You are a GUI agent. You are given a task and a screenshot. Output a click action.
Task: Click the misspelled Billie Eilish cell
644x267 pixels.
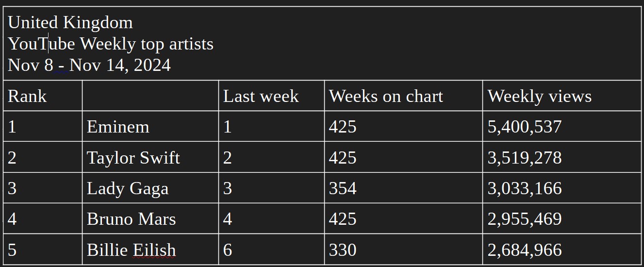150,250
